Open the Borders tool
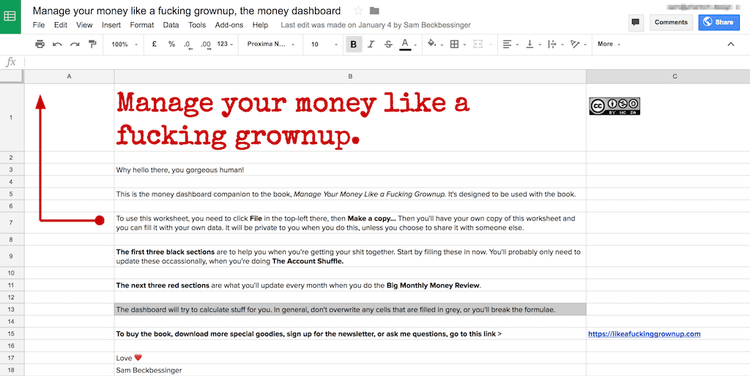 point(454,44)
